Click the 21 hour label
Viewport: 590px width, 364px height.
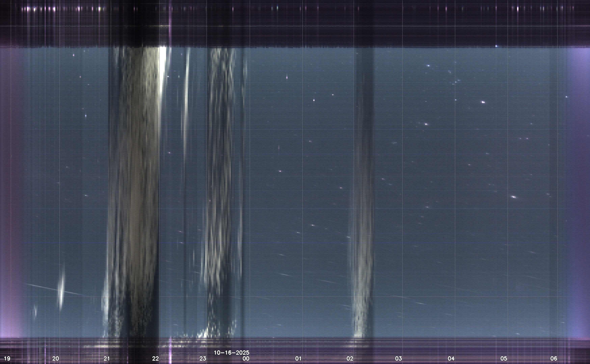pos(107,358)
